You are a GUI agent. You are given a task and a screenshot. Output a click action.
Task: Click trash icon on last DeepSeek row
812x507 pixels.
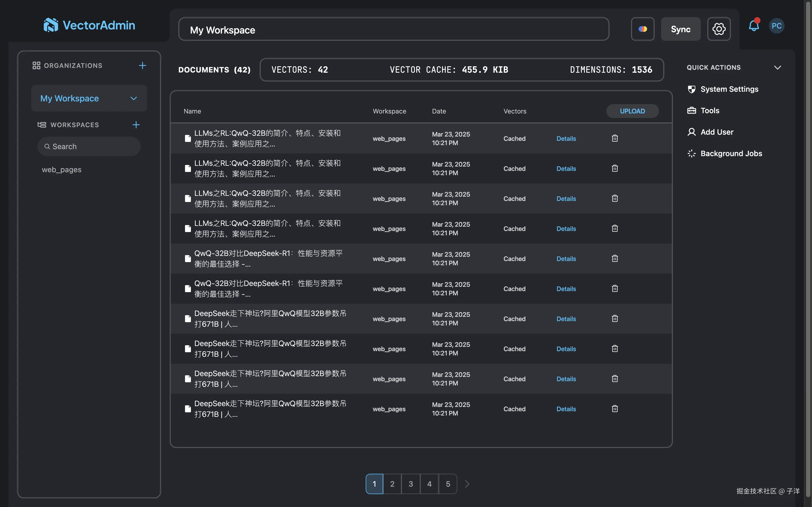(615, 408)
